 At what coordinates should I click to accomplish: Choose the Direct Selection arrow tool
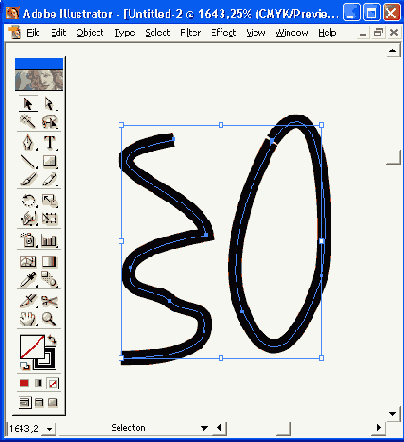tap(50, 104)
